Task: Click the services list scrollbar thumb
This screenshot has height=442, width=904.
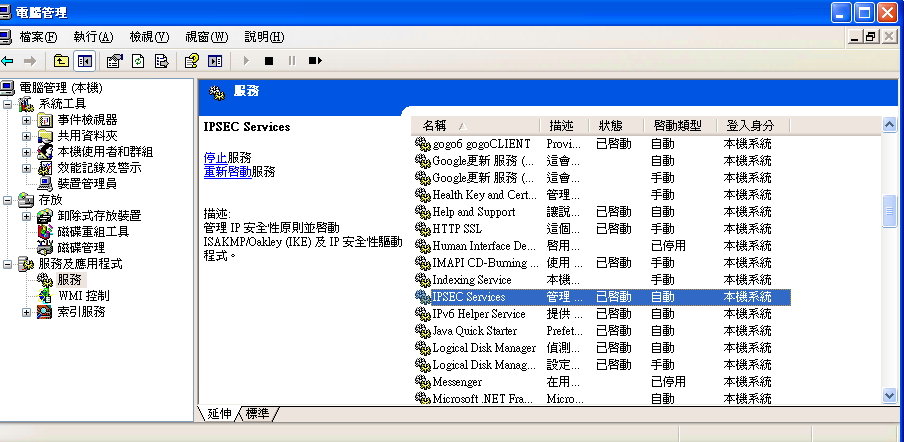Action: point(890,211)
